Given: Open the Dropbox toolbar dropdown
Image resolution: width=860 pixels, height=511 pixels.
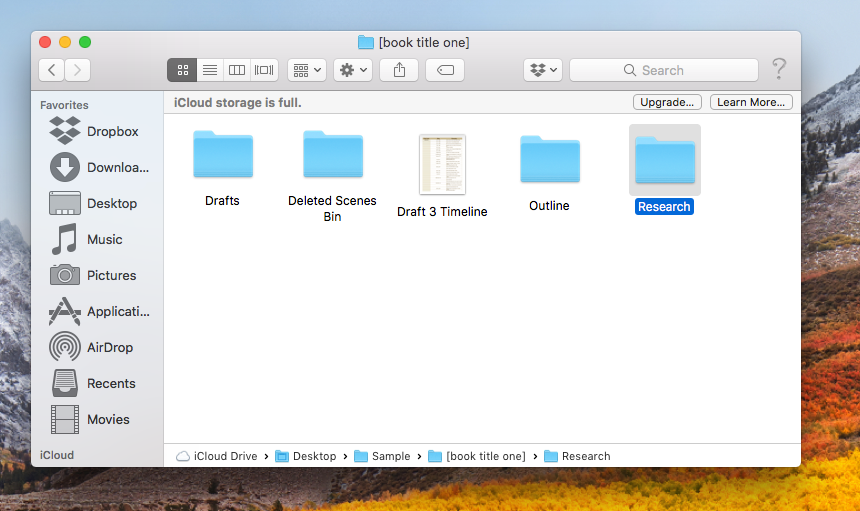Looking at the screenshot, I should click(x=543, y=70).
